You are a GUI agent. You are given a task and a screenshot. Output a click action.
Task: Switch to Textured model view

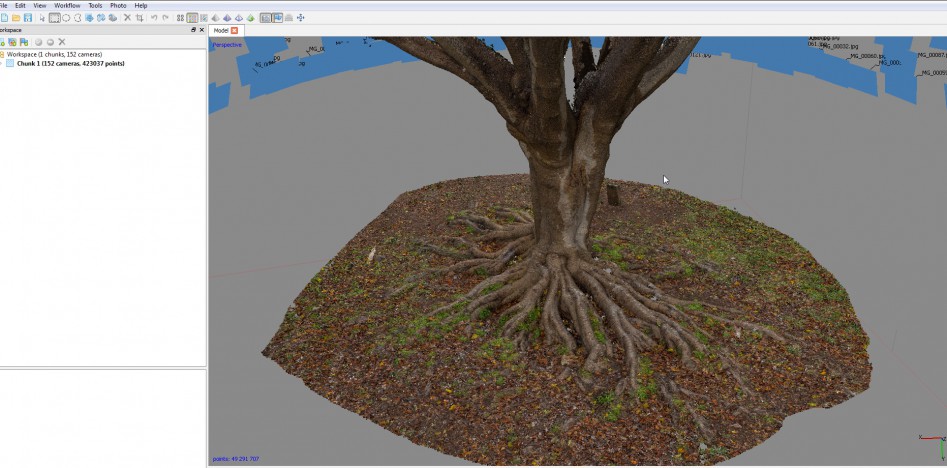click(x=251, y=18)
